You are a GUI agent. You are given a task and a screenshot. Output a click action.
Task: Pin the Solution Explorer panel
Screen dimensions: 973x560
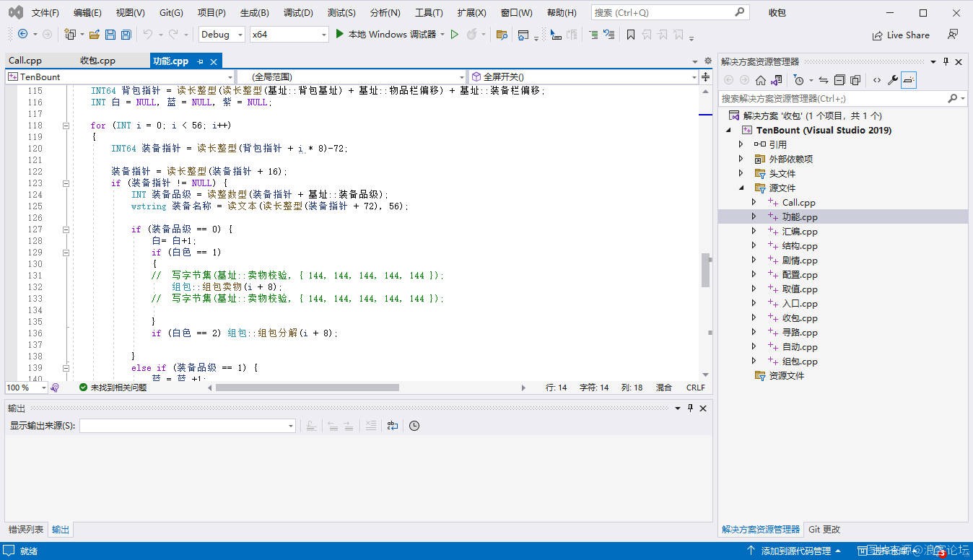946,61
